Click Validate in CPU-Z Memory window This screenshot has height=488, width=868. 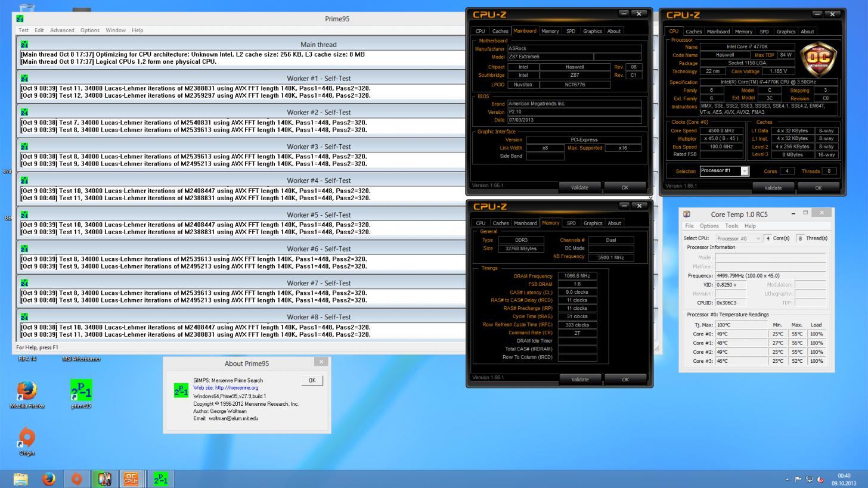pos(579,380)
